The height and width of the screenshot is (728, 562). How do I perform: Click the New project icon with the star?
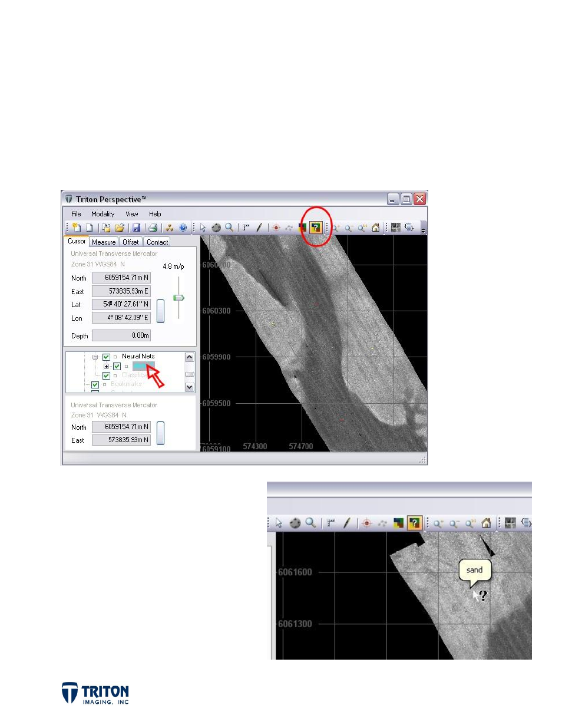coord(76,228)
